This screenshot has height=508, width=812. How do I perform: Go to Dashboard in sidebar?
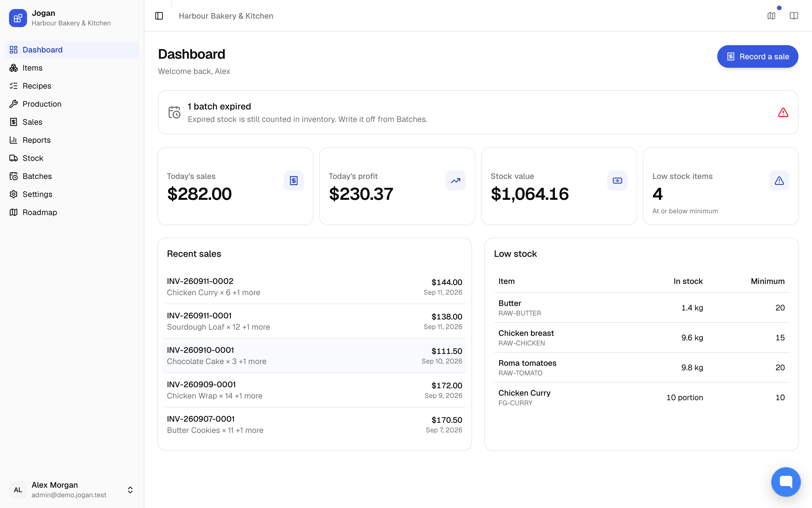point(72,50)
